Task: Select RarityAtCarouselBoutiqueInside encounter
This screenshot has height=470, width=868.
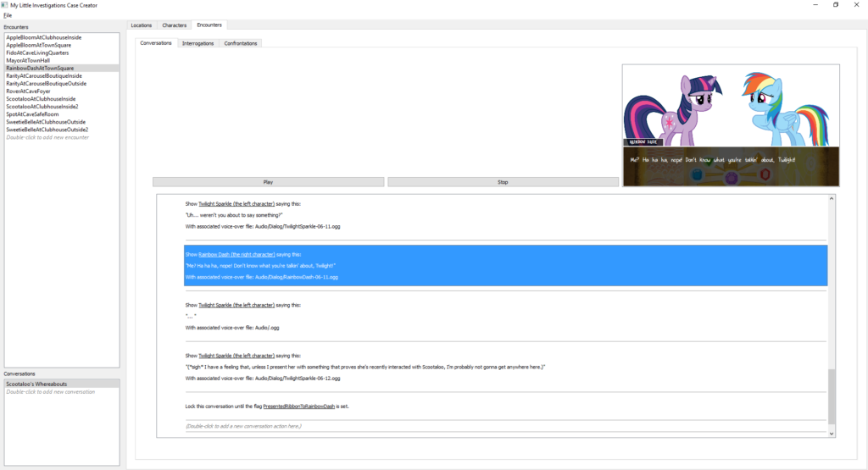Action: coord(61,75)
